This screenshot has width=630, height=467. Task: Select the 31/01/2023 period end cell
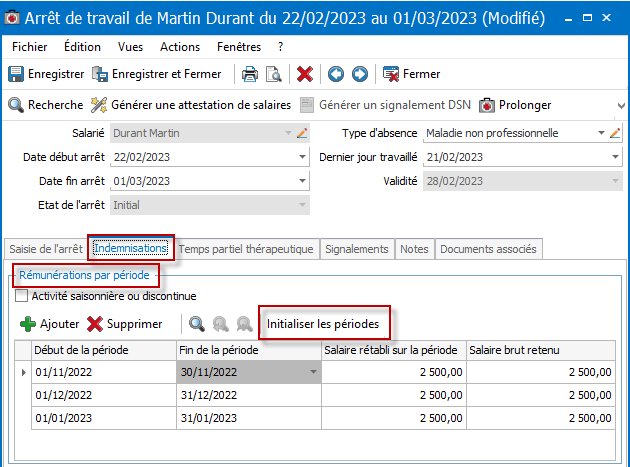point(249,418)
